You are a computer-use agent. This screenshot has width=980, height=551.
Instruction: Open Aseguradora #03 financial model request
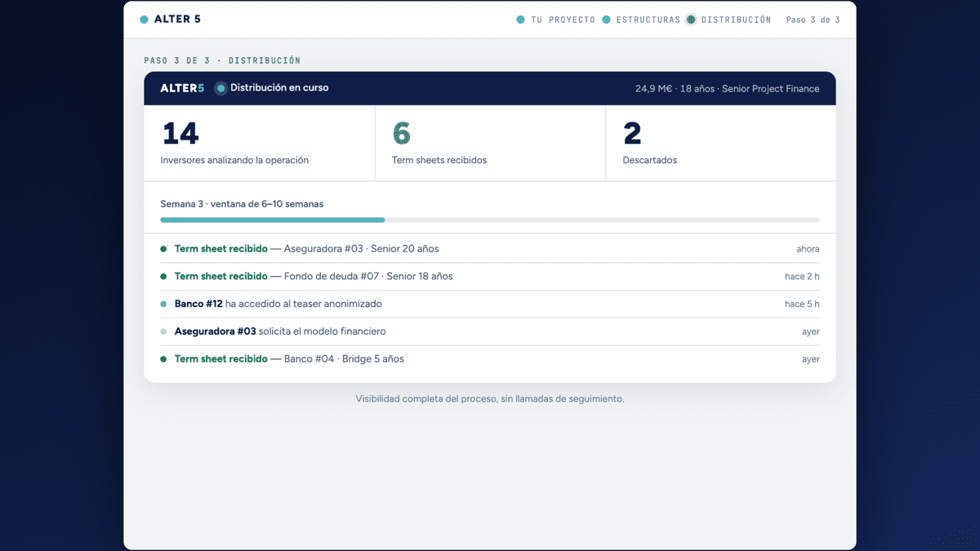[x=490, y=332]
